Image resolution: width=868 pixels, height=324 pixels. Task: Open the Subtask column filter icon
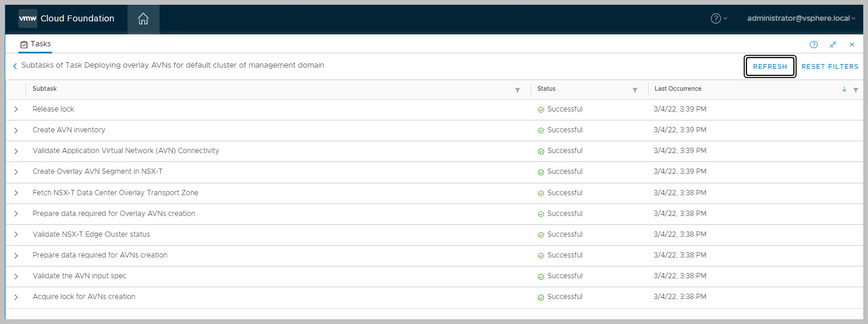pos(518,90)
